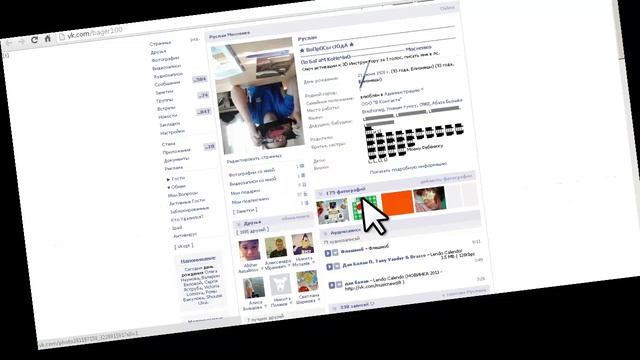Reload the page with the refresh icon
Viewport: 640px width, 360px height.
(35, 40)
